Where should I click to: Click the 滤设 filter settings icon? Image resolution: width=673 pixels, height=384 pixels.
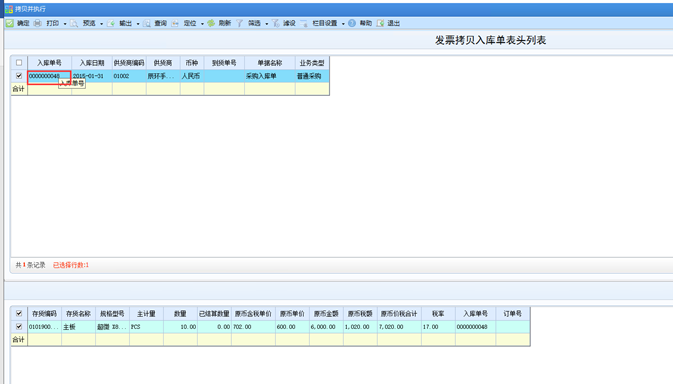(x=276, y=23)
